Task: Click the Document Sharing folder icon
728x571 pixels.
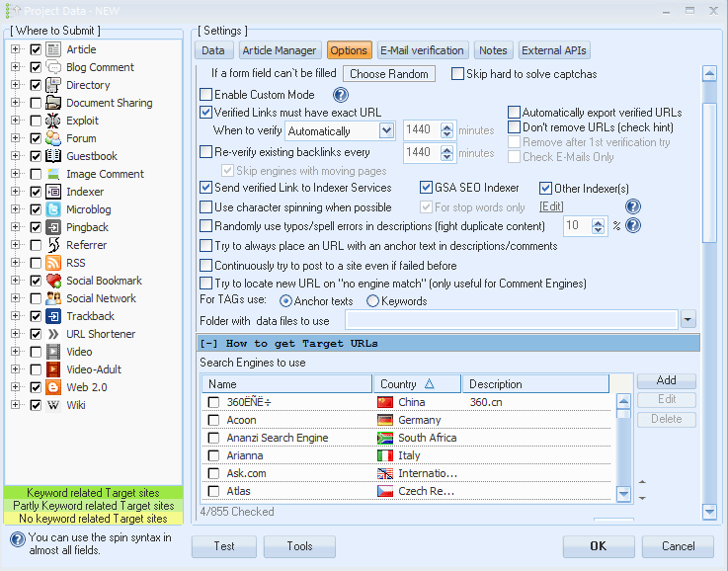Action: [x=53, y=103]
